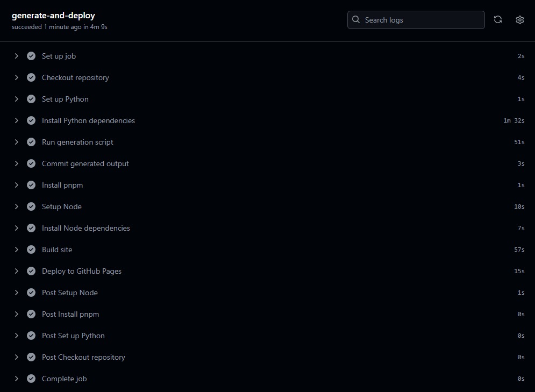This screenshot has height=392, width=535.
Task: Expand the Checkout repository step chevron
Action: pyautogui.click(x=16, y=77)
